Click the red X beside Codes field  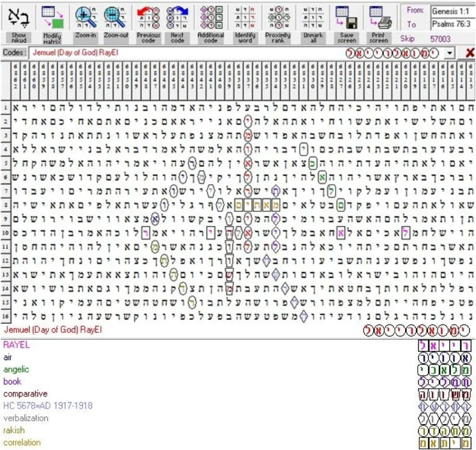click(470, 53)
